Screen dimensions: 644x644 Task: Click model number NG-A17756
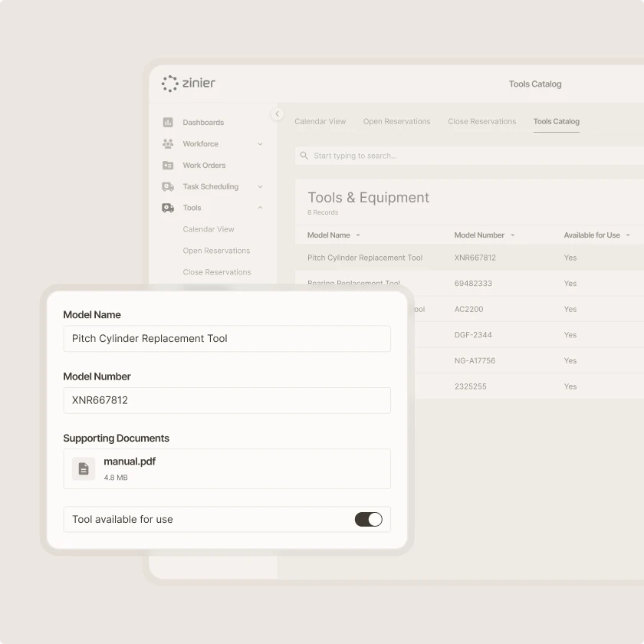click(475, 360)
